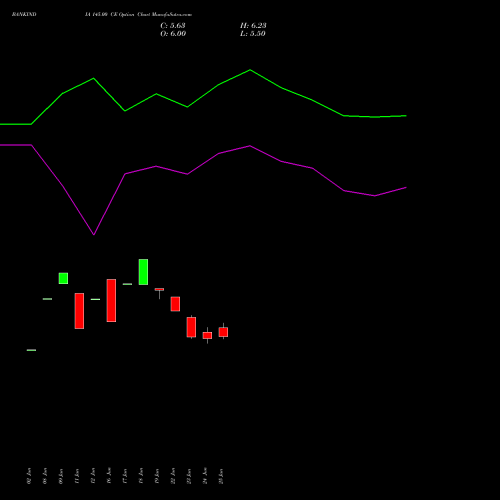Select the 02 Jun date label

pyautogui.click(x=29, y=476)
